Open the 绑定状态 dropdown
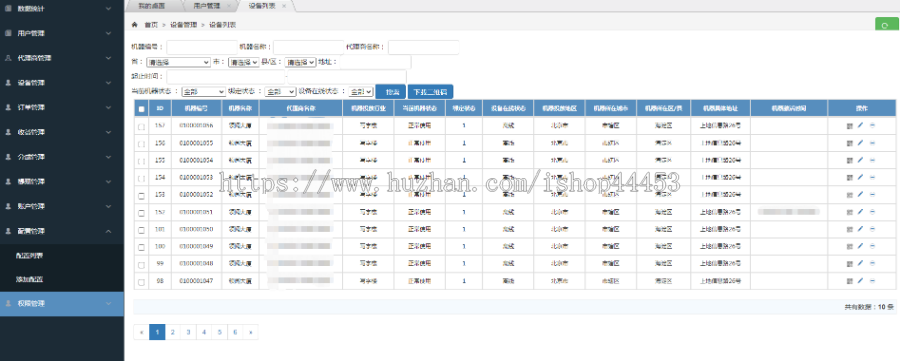 (x=280, y=91)
